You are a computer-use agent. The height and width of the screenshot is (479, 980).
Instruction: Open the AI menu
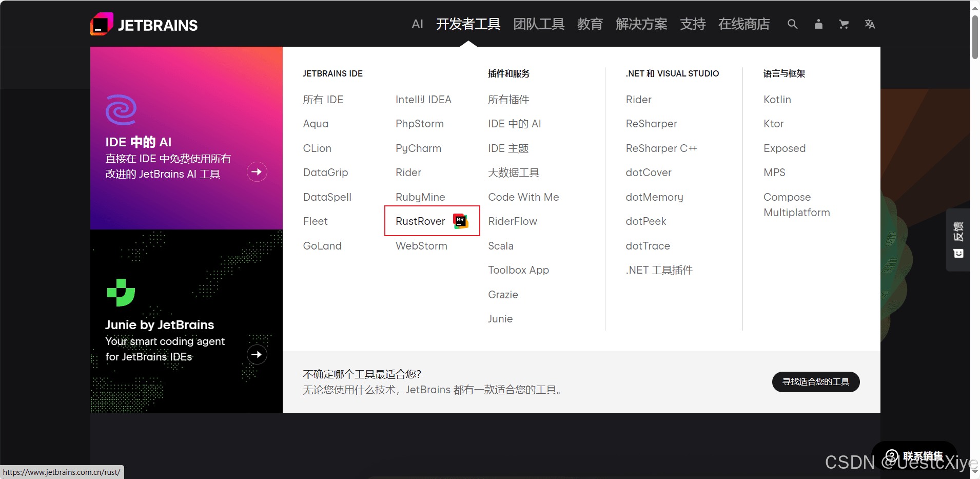coord(418,24)
